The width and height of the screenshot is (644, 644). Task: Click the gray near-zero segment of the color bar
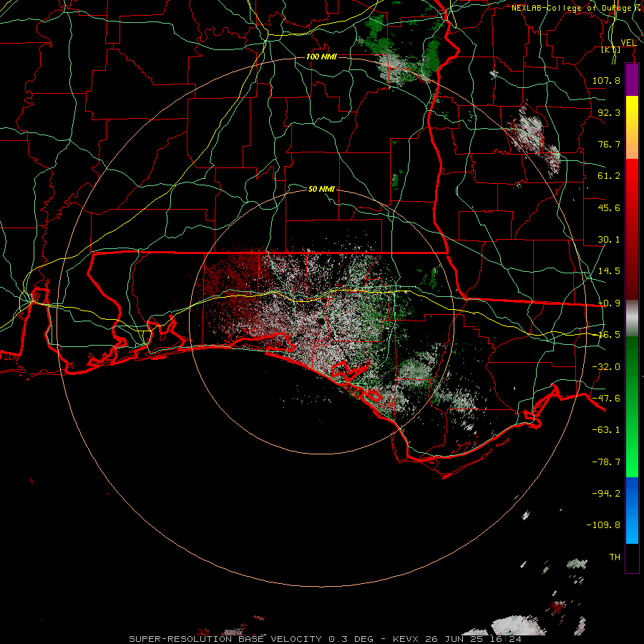632,318
